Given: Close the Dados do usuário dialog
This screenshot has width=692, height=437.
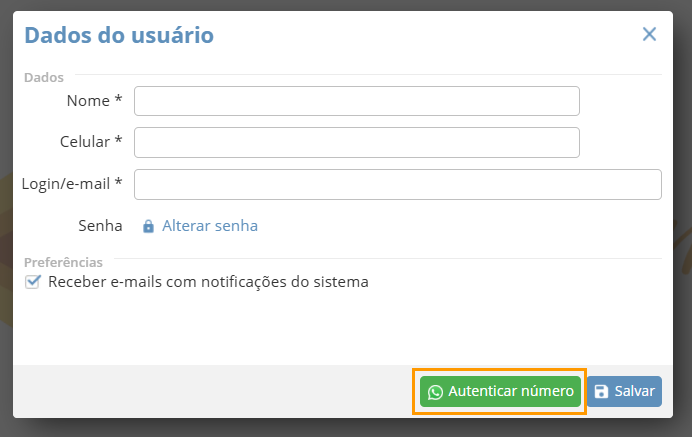Looking at the screenshot, I should click(x=649, y=34).
